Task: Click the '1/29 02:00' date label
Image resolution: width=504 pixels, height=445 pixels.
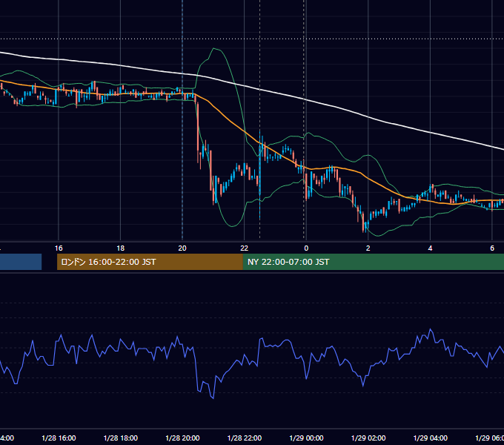Action: (x=368, y=438)
